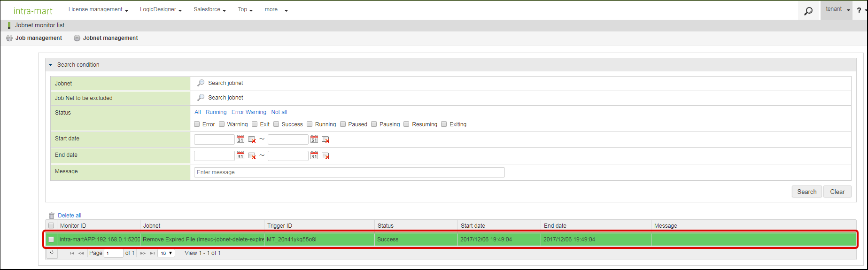Click the trash icon beside Delete all
The width and height of the screenshot is (868, 270).
click(x=52, y=216)
